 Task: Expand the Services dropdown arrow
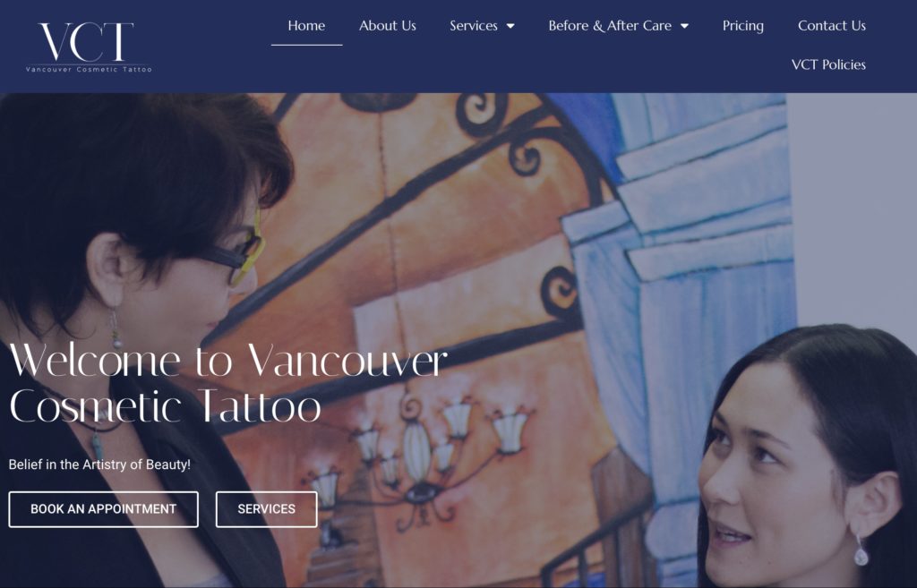point(510,26)
